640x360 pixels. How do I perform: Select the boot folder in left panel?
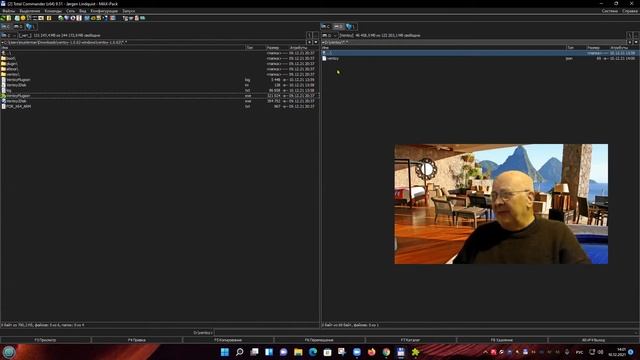(160, 58)
